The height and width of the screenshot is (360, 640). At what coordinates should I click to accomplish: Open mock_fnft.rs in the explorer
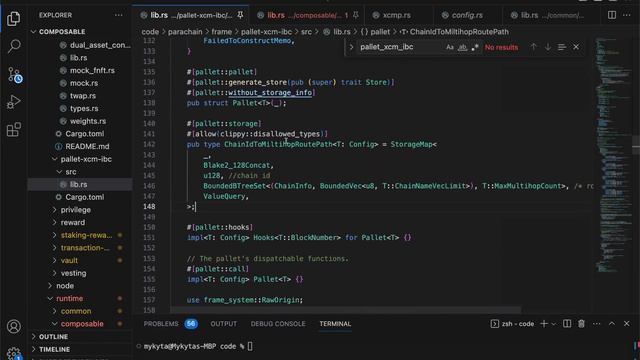92,71
